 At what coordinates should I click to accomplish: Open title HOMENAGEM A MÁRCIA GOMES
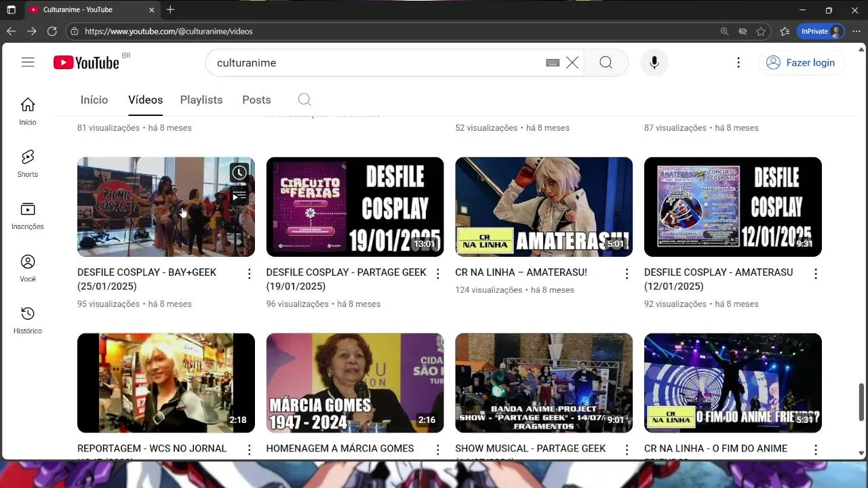340,449
